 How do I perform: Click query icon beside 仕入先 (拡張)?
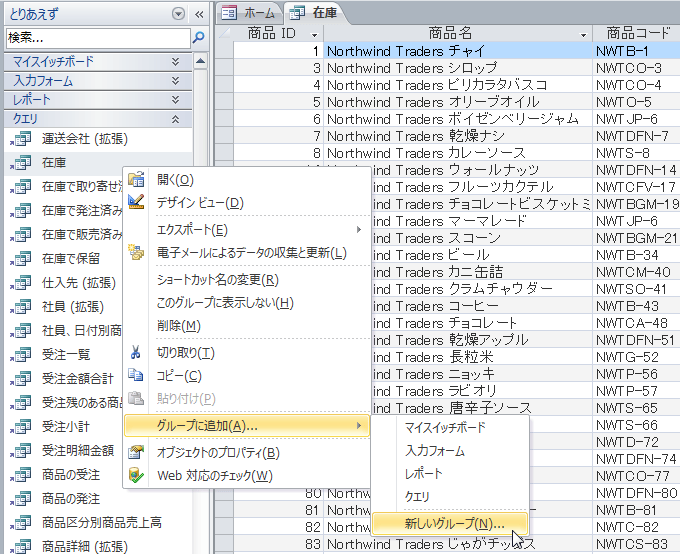(x=20, y=283)
